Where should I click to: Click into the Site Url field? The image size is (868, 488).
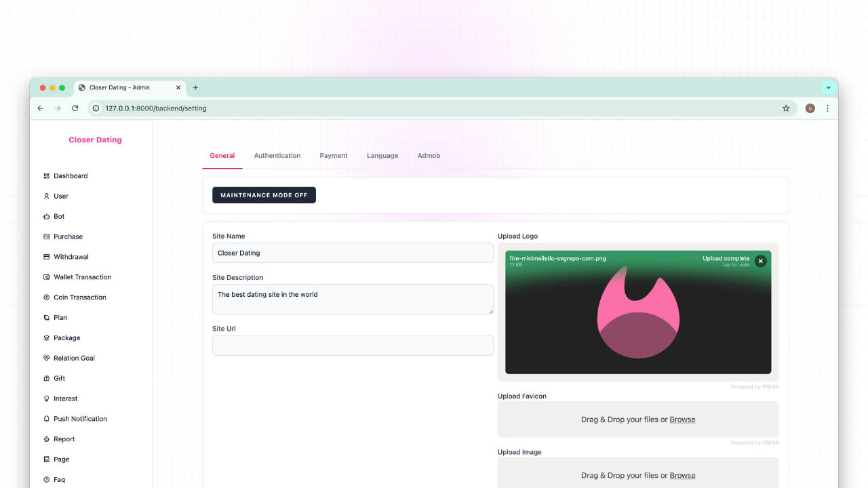(x=353, y=346)
